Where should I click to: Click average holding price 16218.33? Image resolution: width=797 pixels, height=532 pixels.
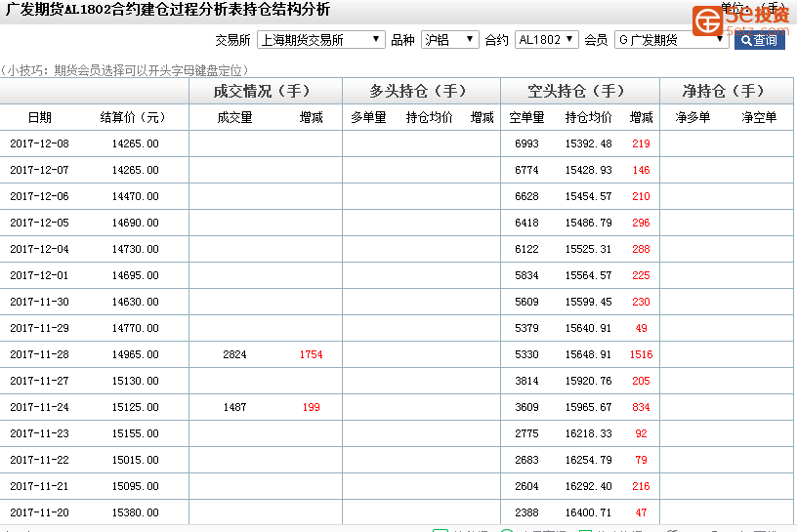[589, 434]
